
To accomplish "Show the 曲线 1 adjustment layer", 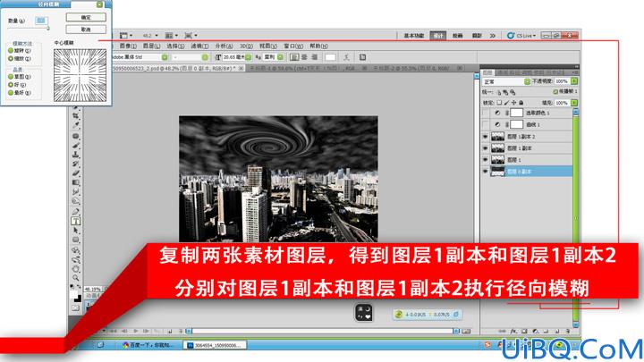I will tap(486, 124).
